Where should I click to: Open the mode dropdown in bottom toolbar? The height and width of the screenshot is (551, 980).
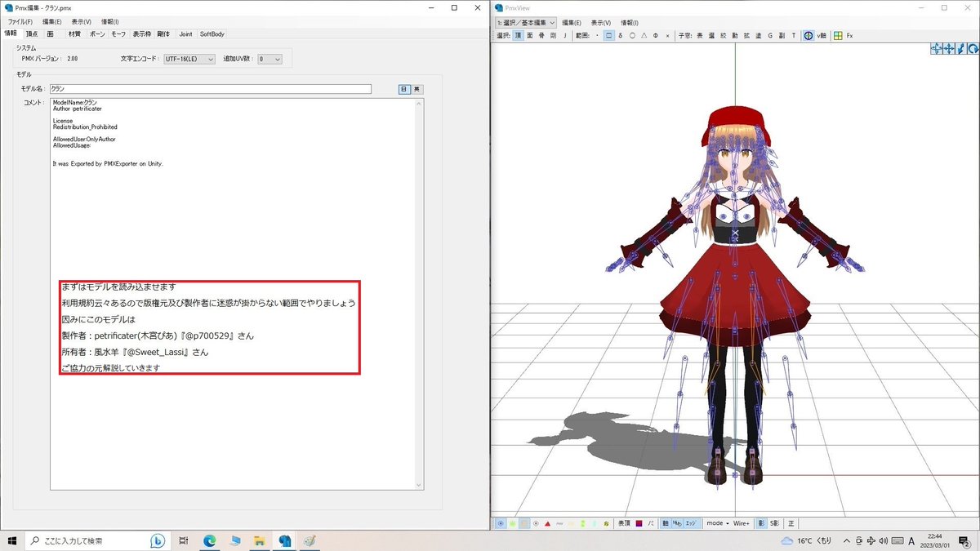point(716,522)
